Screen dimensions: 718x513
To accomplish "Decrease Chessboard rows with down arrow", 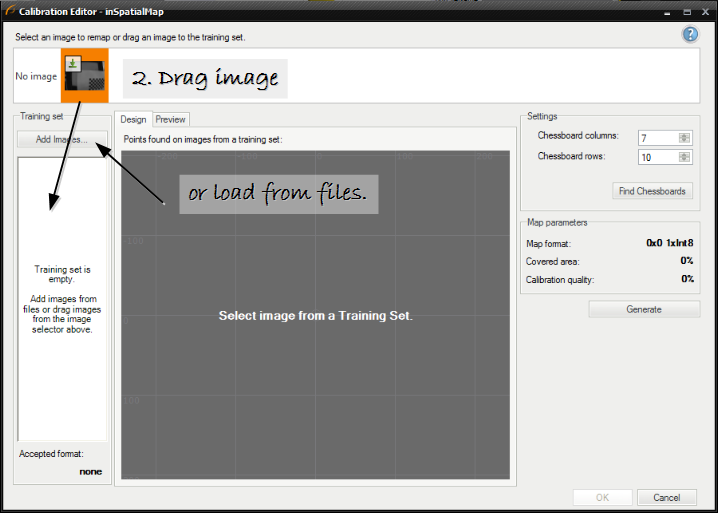I will pyautogui.click(x=684, y=160).
